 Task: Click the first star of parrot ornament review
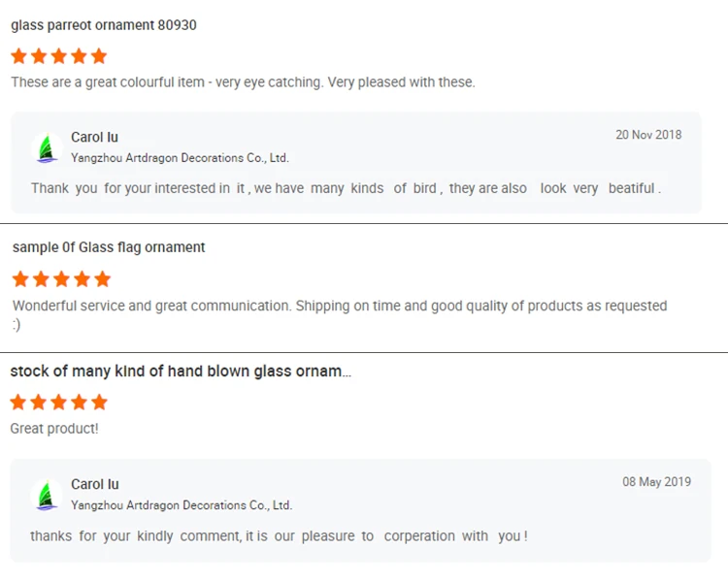point(18,56)
